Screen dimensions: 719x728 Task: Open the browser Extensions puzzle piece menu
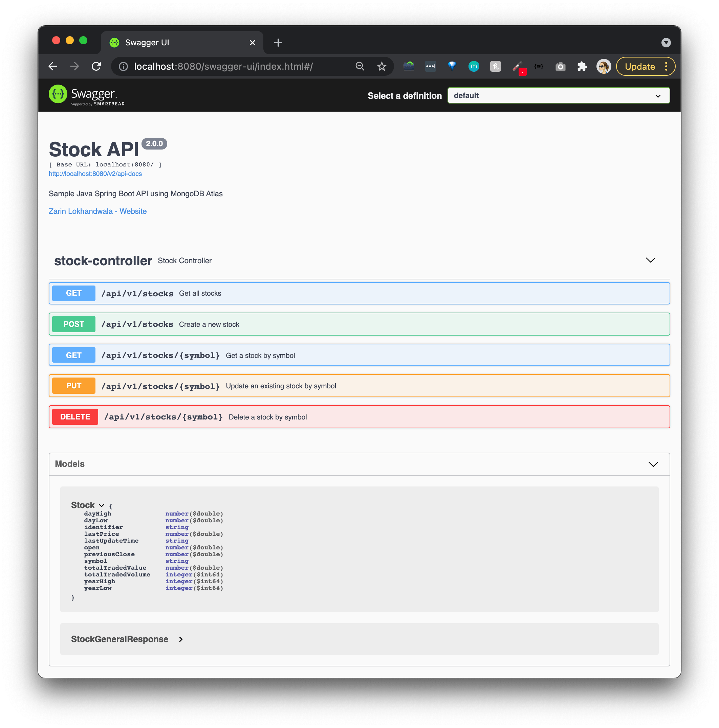pos(582,66)
